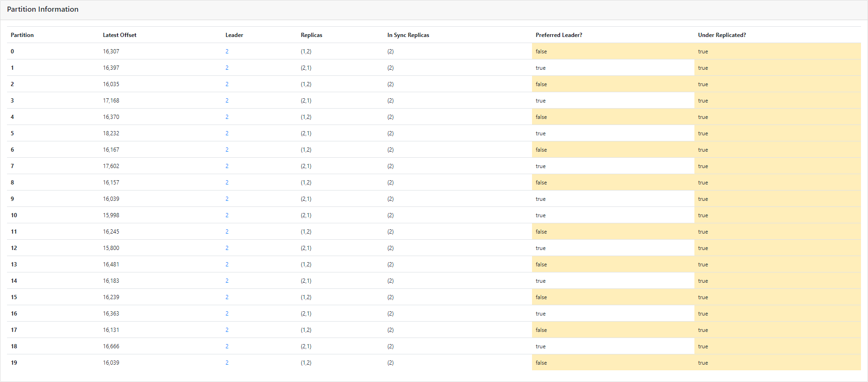Select the Replicas column header
868x382 pixels.
(x=311, y=35)
